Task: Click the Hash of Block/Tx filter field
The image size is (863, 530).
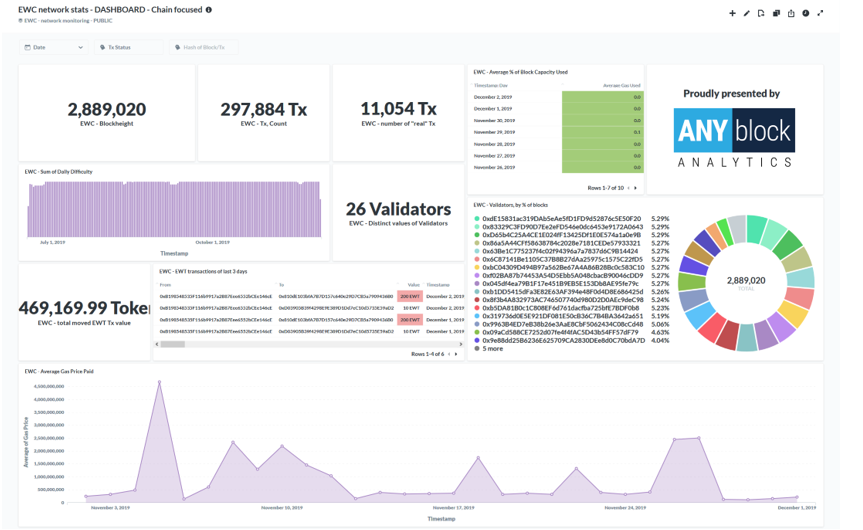Action: click(203, 47)
